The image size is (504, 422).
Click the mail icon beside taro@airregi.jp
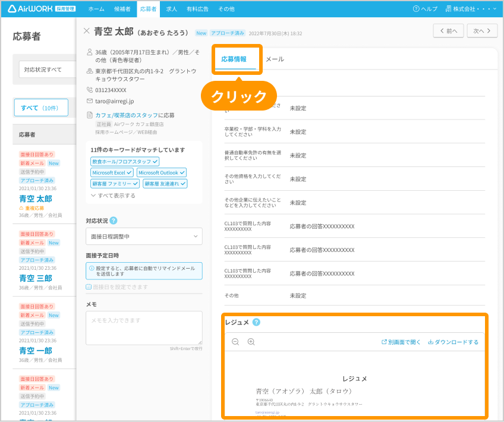pos(90,101)
